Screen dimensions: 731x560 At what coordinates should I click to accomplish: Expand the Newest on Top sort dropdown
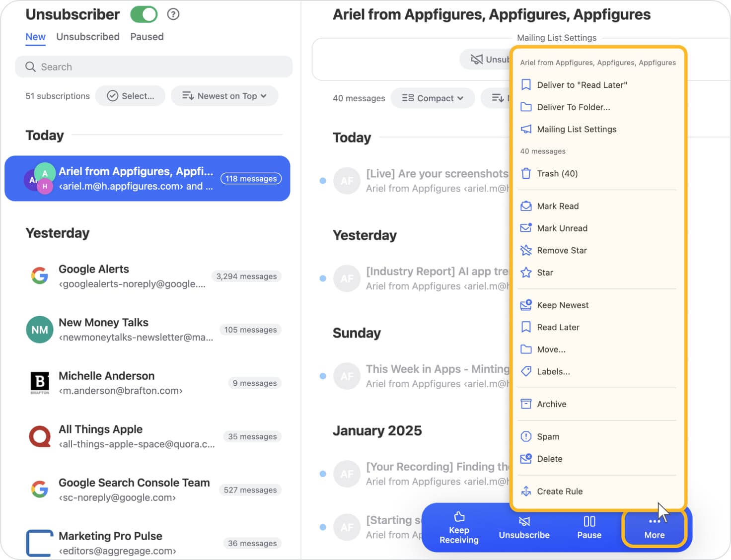click(x=224, y=96)
